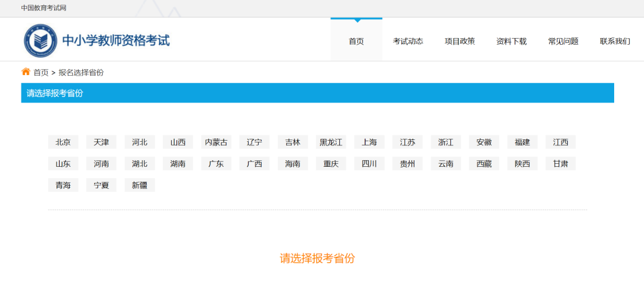Click the orange home icon in breadcrumb

pyautogui.click(x=26, y=72)
